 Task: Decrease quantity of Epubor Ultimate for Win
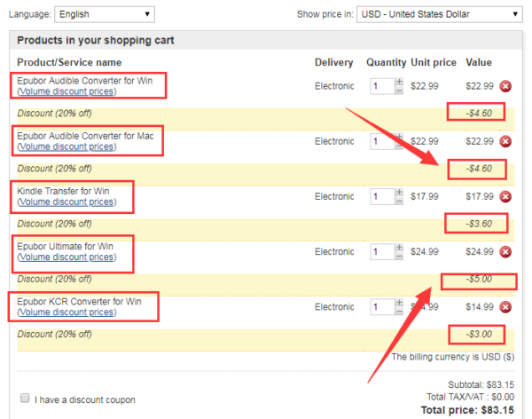(399, 257)
